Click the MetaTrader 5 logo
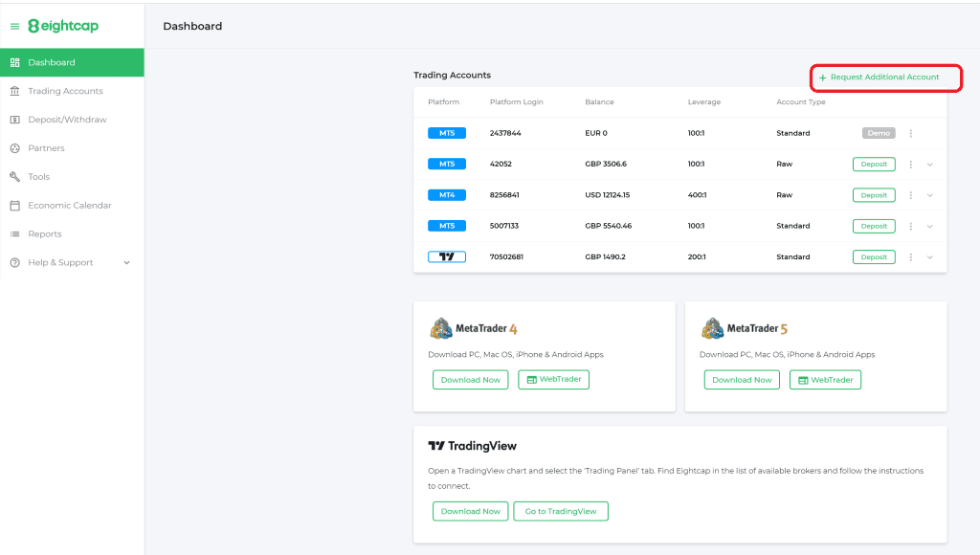This screenshot has width=980, height=555. coord(745,328)
